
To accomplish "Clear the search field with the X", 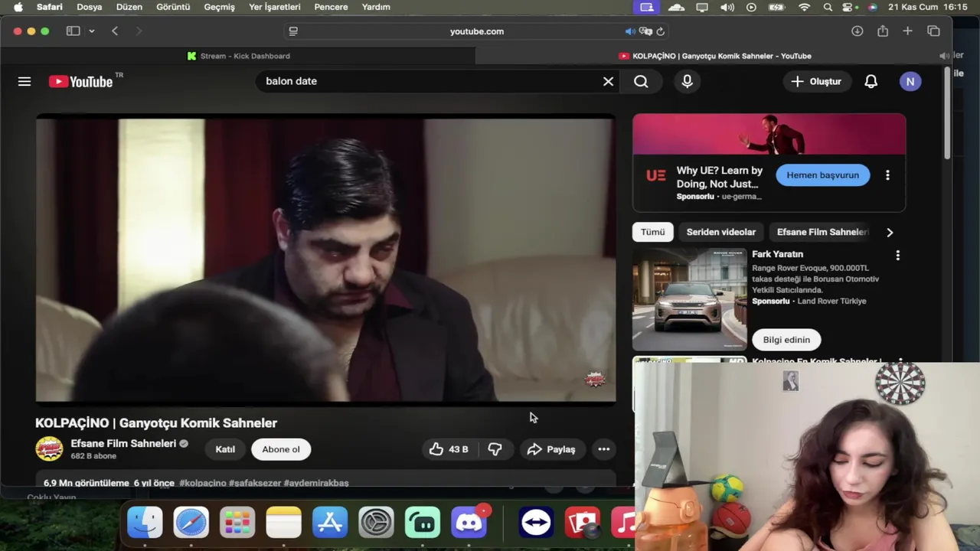I will (608, 81).
